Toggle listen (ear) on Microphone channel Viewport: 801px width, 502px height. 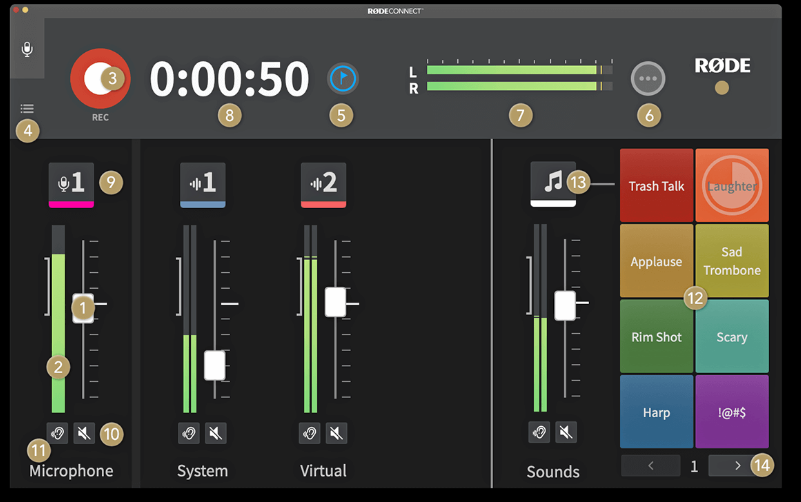tap(57, 433)
